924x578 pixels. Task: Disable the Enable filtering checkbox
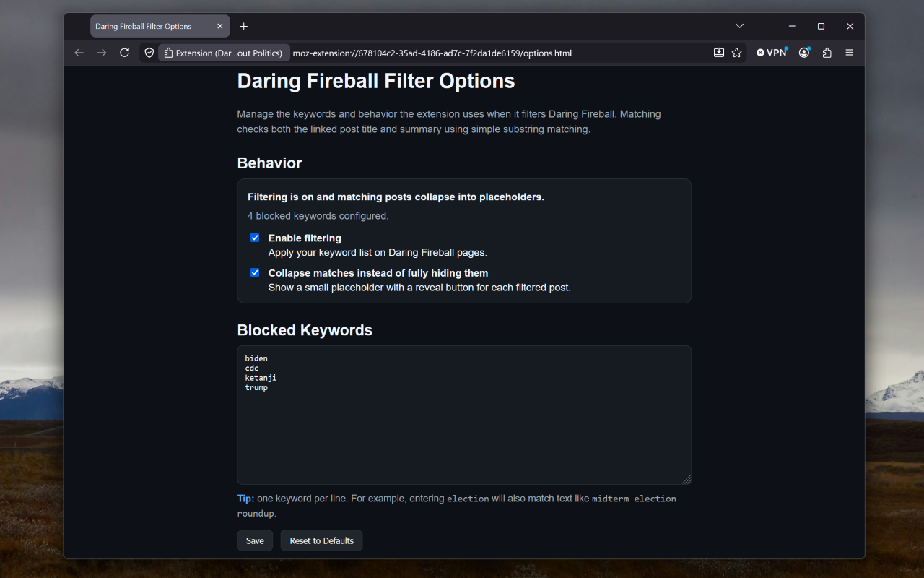point(255,238)
